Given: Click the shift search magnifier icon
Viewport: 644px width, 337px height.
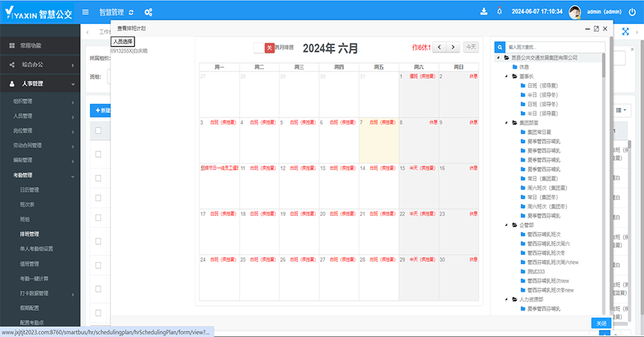Looking at the screenshot, I should tap(500, 47).
